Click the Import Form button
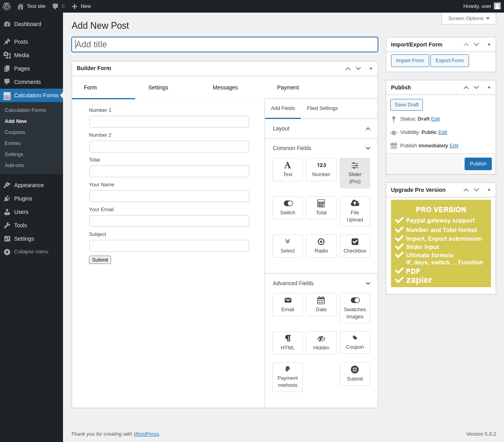The height and width of the screenshot is (442, 504). point(410,61)
